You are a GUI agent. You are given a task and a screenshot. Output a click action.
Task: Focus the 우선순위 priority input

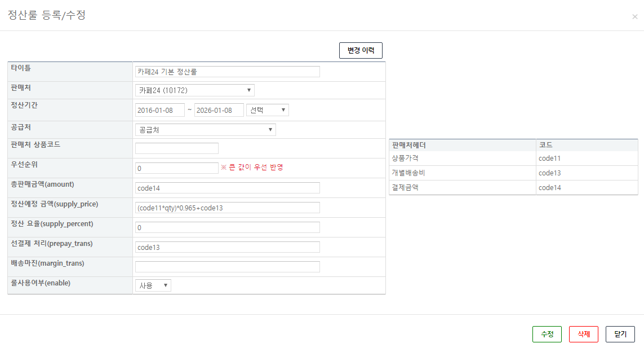point(176,168)
